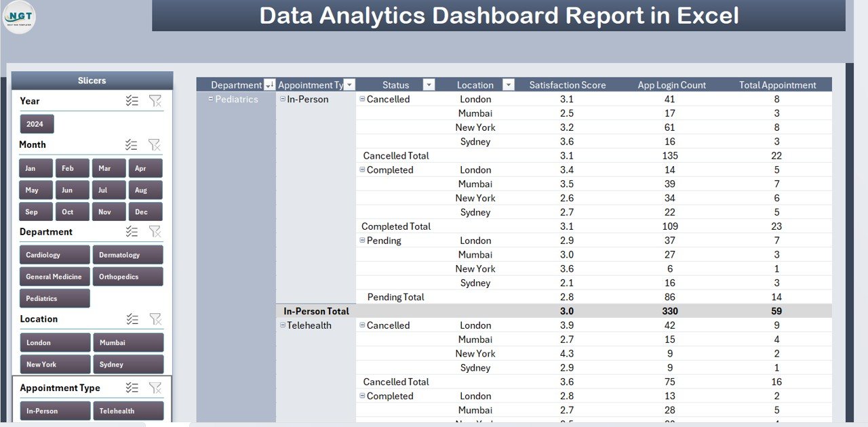Toggle the Telehealth appointment type button

coord(128,410)
